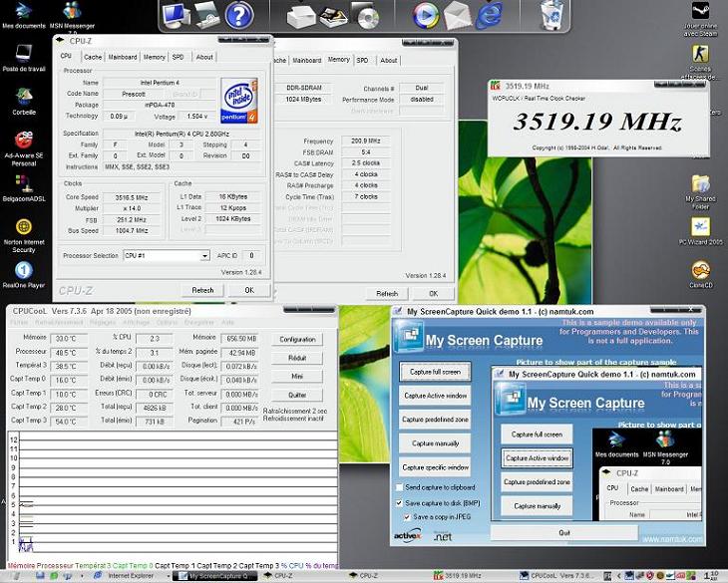Open the Corbeille desktop icon
This screenshot has height=583, width=728.
(24, 101)
